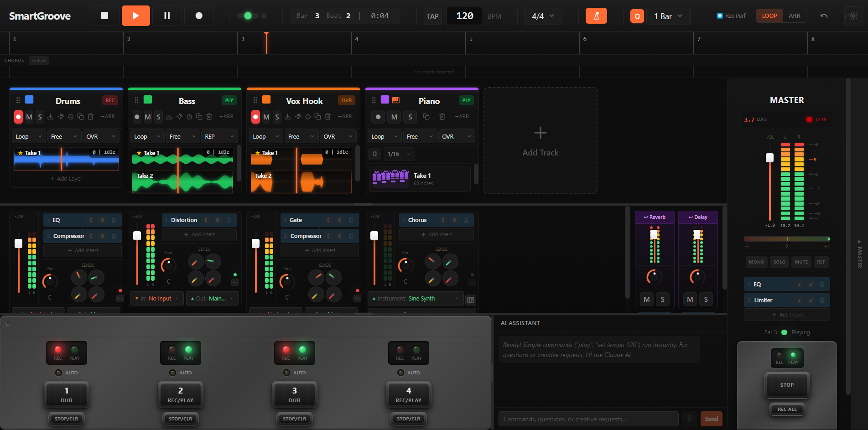Viewport: 868px width, 430px height.
Task: Open the Reverb send tab
Action: point(654,218)
